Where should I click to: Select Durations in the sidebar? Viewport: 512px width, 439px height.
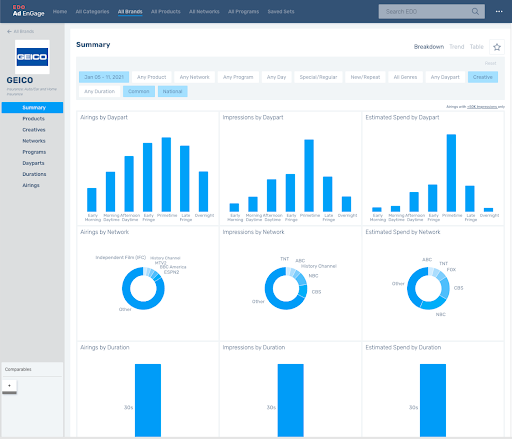[34, 174]
